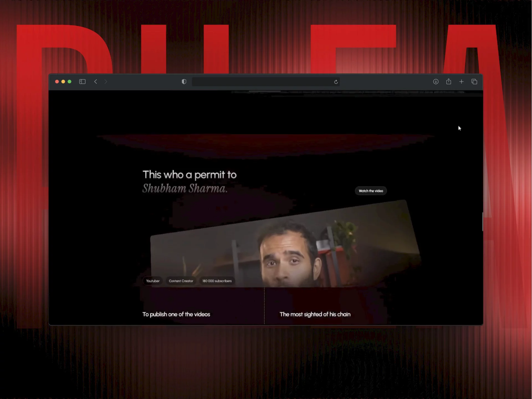Open the share menu icon
532x399 pixels.
point(449,81)
